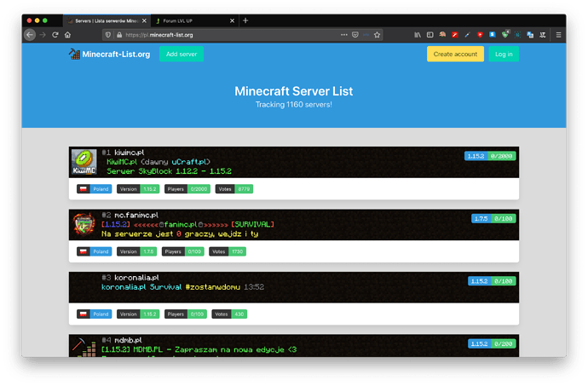The width and height of the screenshot is (588, 386).
Task: Click the red square extension icon
Action: click(x=455, y=35)
